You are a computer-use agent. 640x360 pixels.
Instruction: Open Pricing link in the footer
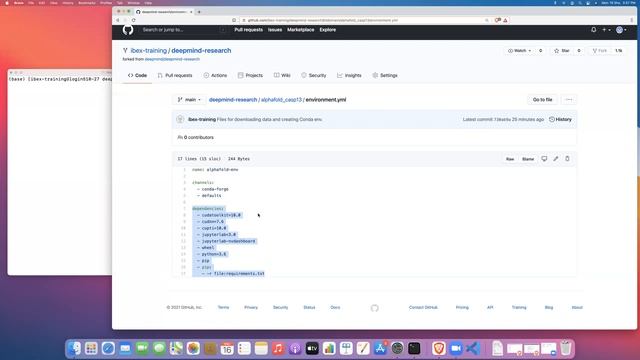click(462, 307)
